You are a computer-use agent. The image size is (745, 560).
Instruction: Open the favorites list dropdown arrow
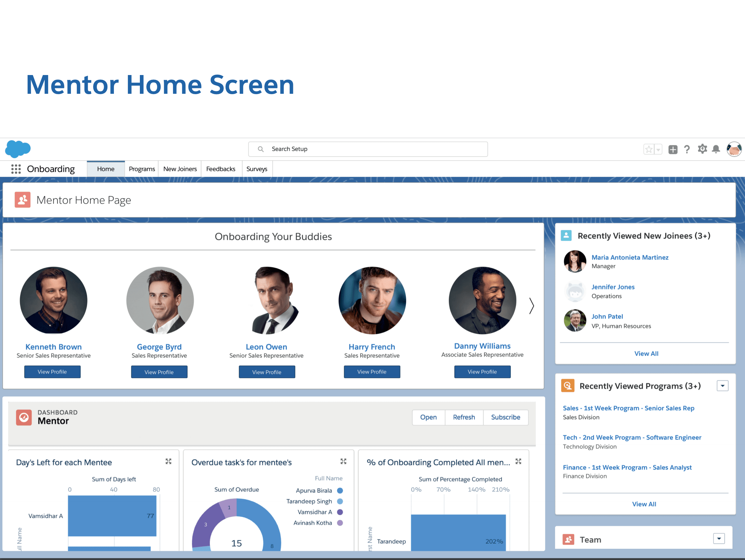coord(658,149)
